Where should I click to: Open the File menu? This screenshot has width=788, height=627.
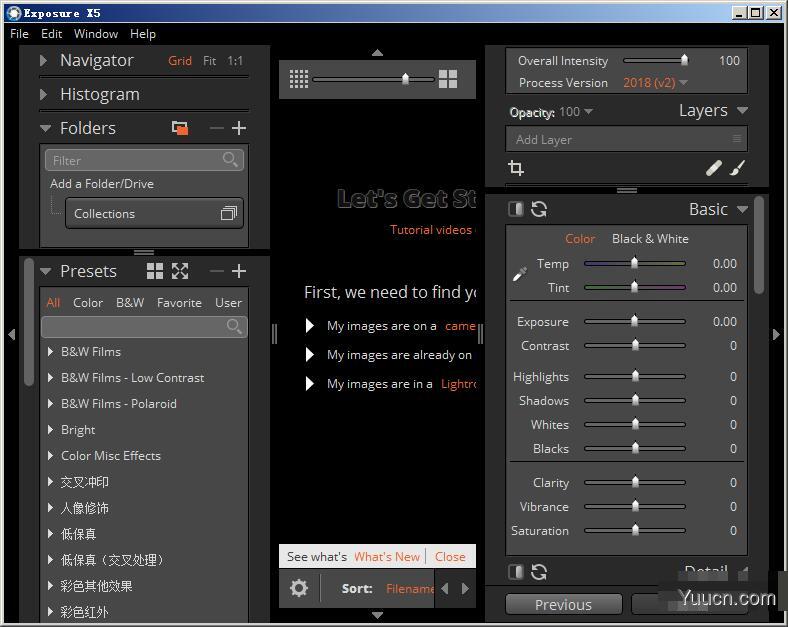point(19,34)
